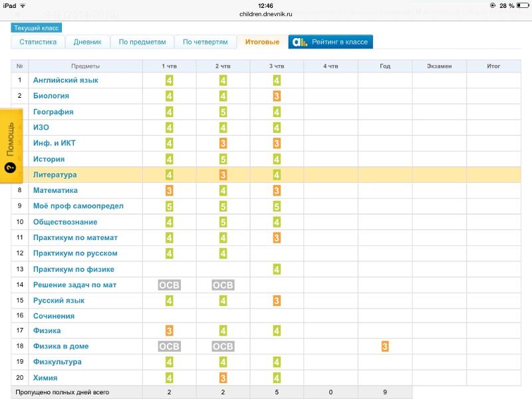This screenshot has width=532, height=399.
Task: Open subject География
Action: (53, 112)
